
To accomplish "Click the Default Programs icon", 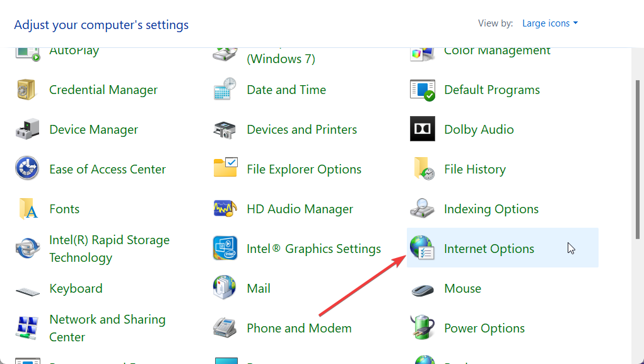I will [422, 90].
